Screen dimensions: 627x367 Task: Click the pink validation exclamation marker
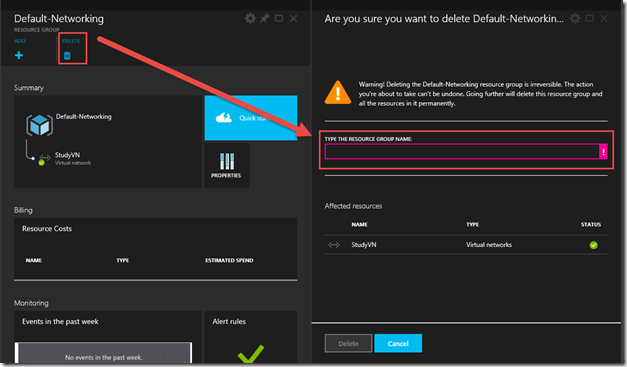tap(603, 152)
